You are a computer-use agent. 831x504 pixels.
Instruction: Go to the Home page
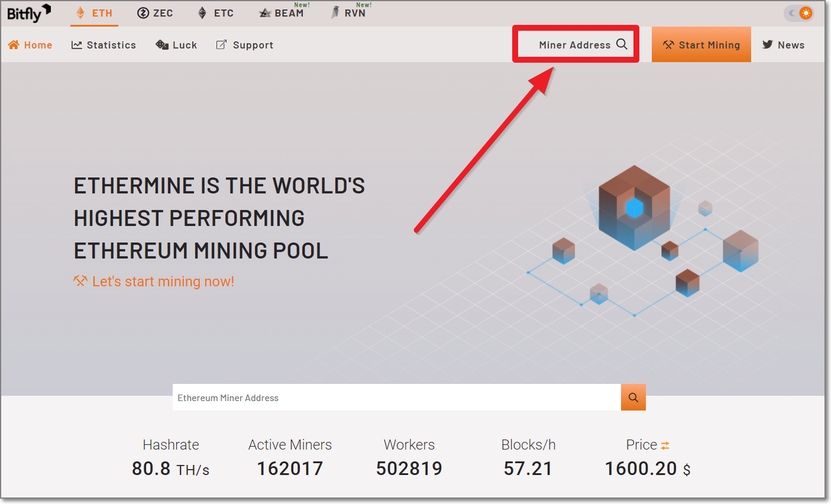(30, 45)
